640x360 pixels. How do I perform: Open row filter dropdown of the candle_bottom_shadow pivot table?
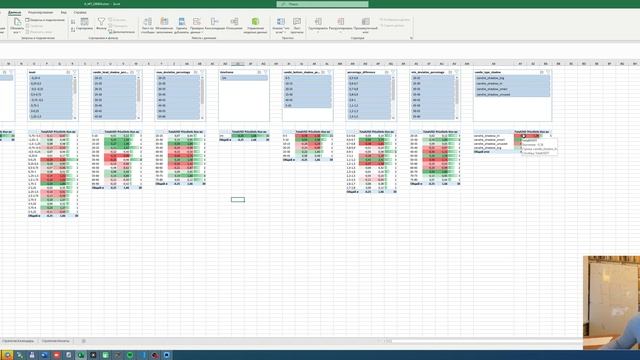coord(293,132)
